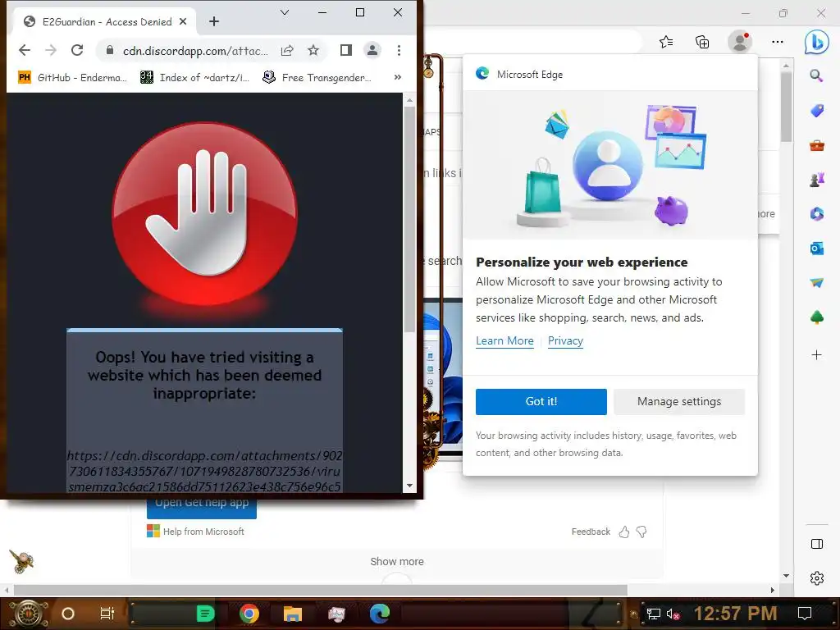This screenshot has width=840, height=630.
Task: Click Edge vertical scroll-down arrow
Action: pyautogui.click(x=786, y=576)
